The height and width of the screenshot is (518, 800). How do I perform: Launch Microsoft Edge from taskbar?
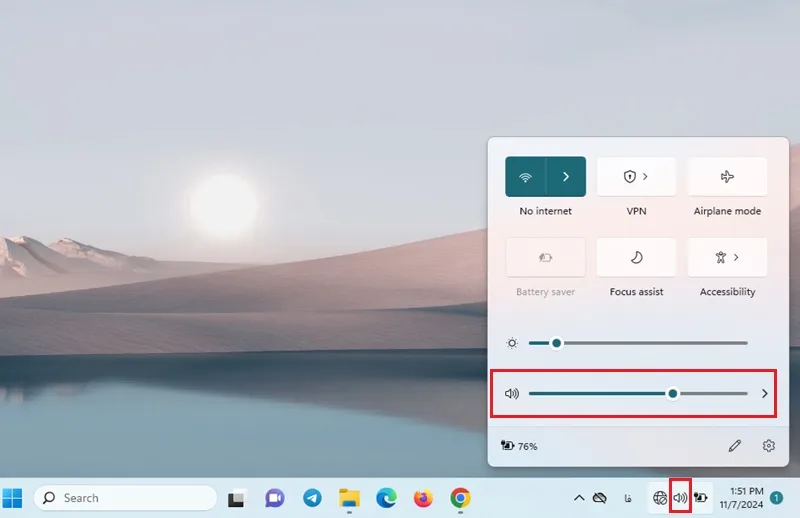(x=386, y=498)
